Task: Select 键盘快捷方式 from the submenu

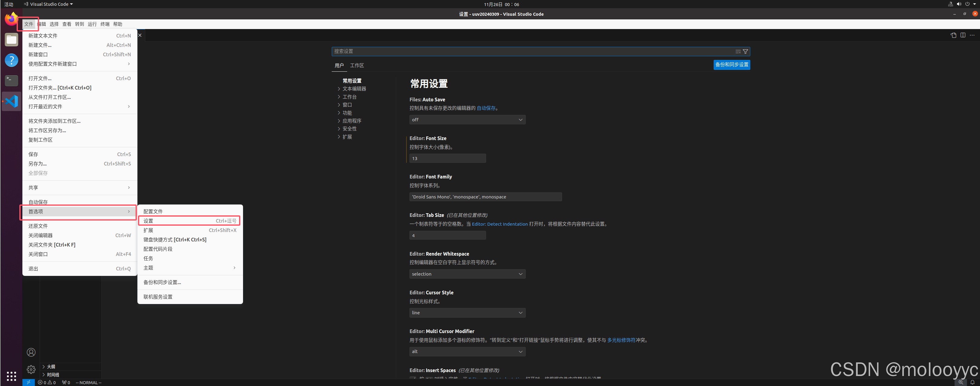Action: click(175, 240)
